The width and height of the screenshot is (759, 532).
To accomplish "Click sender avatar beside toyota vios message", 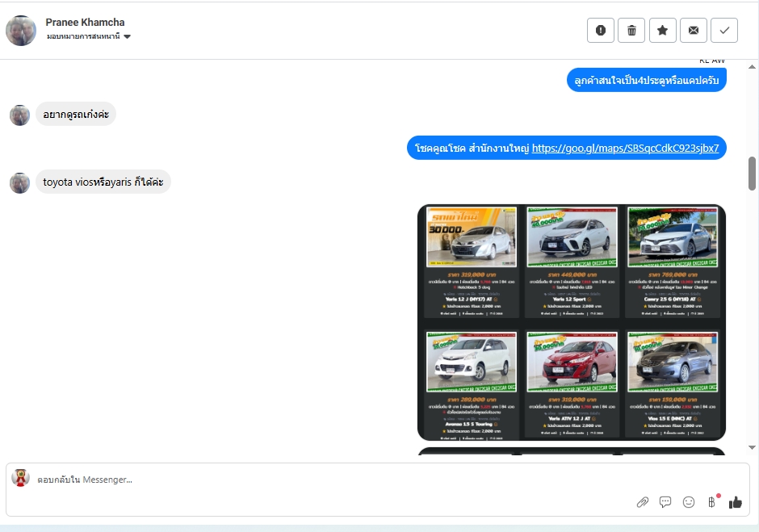I will (x=20, y=183).
